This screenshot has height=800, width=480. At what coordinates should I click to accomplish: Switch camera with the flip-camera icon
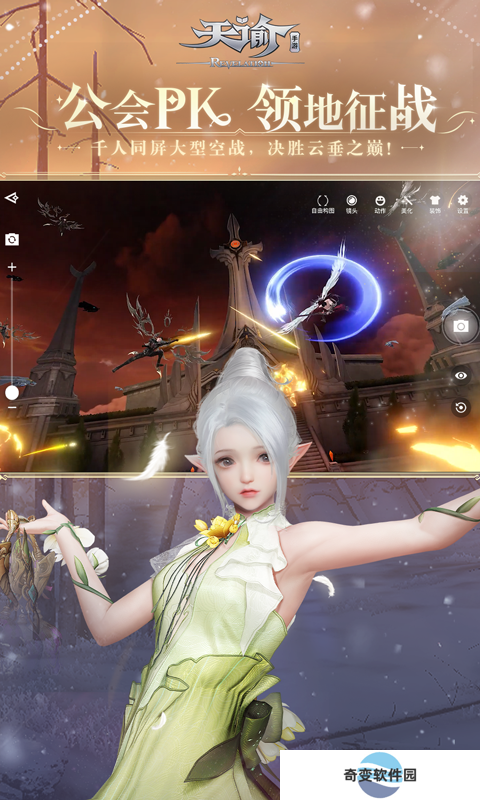pos(12,239)
